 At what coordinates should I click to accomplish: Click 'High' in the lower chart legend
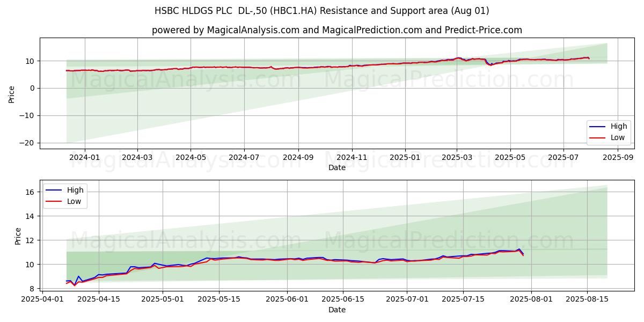click(75, 190)
